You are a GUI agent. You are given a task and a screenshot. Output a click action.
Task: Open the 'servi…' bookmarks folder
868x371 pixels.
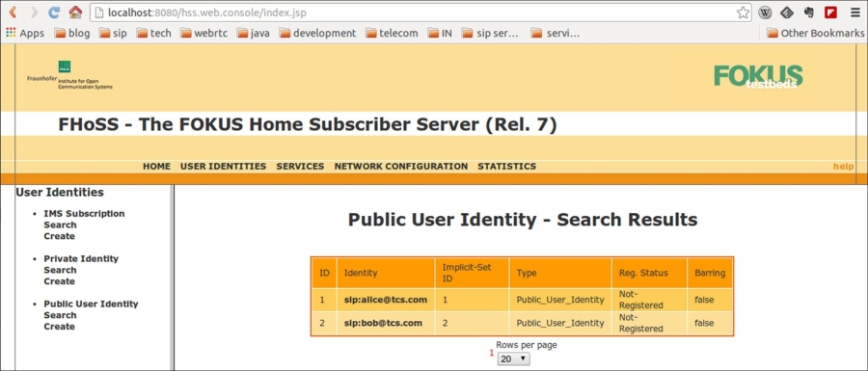pyautogui.click(x=556, y=33)
